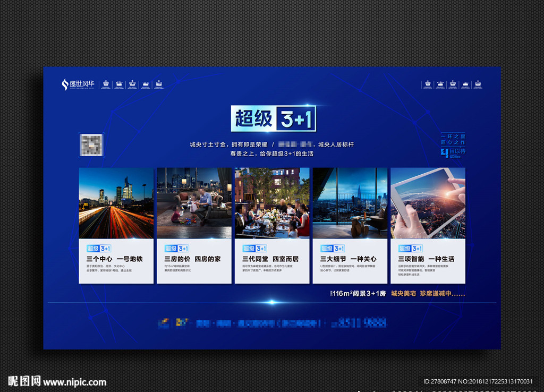The width and height of the screenshot is (544, 392).
Task: Click 超级3+1 badge above 三个中心
Action: pos(99,249)
